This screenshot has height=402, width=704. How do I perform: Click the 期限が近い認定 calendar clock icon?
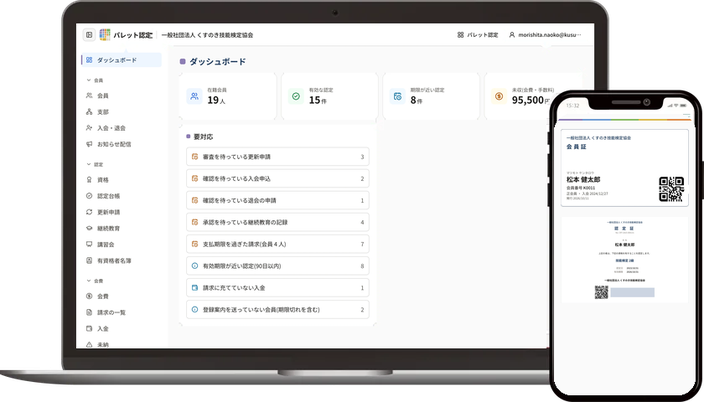pyautogui.click(x=397, y=96)
